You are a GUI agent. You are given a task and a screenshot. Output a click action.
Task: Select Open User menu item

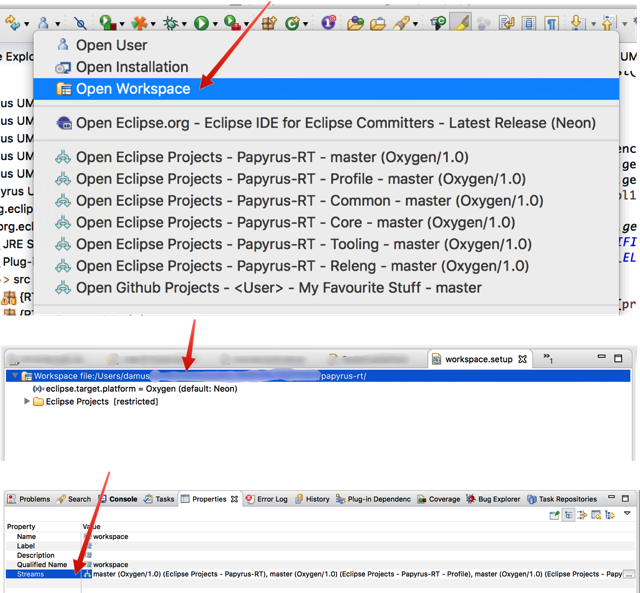tap(326, 45)
